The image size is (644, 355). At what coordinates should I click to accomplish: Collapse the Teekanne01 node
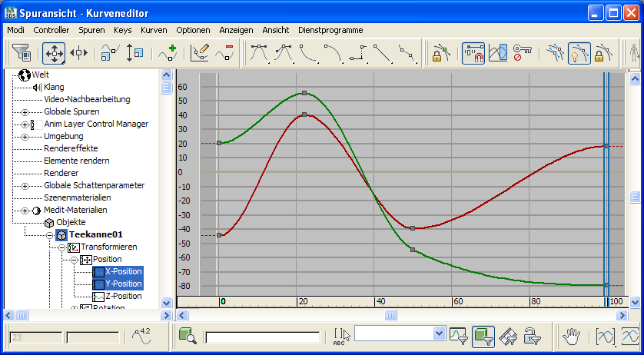[50, 235]
